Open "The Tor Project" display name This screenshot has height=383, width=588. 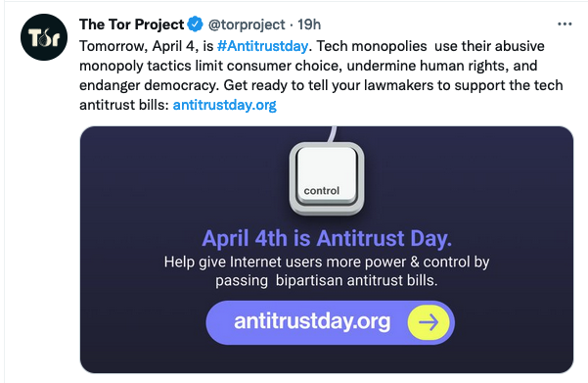coord(132,24)
